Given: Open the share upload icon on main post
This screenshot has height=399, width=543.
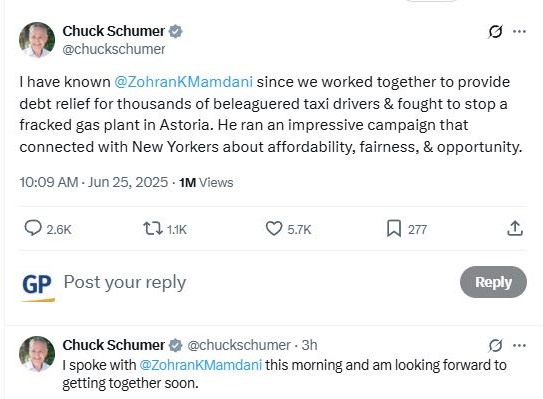Looking at the screenshot, I should pos(515,229).
